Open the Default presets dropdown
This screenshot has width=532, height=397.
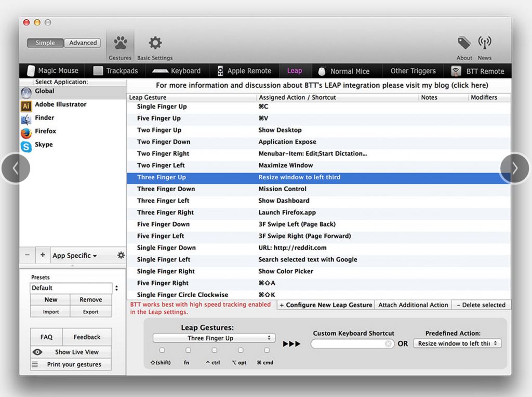[74, 288]
